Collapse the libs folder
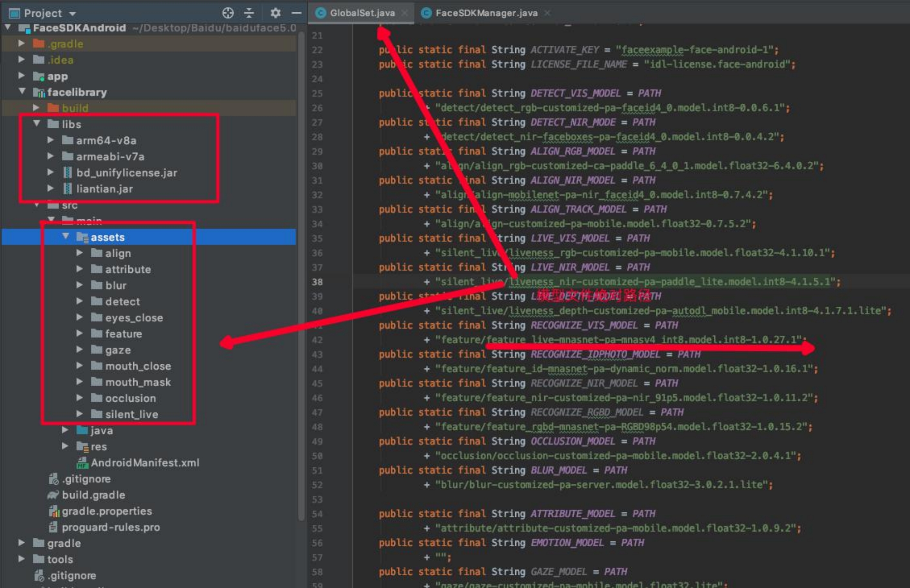 [x=37, y=123]
